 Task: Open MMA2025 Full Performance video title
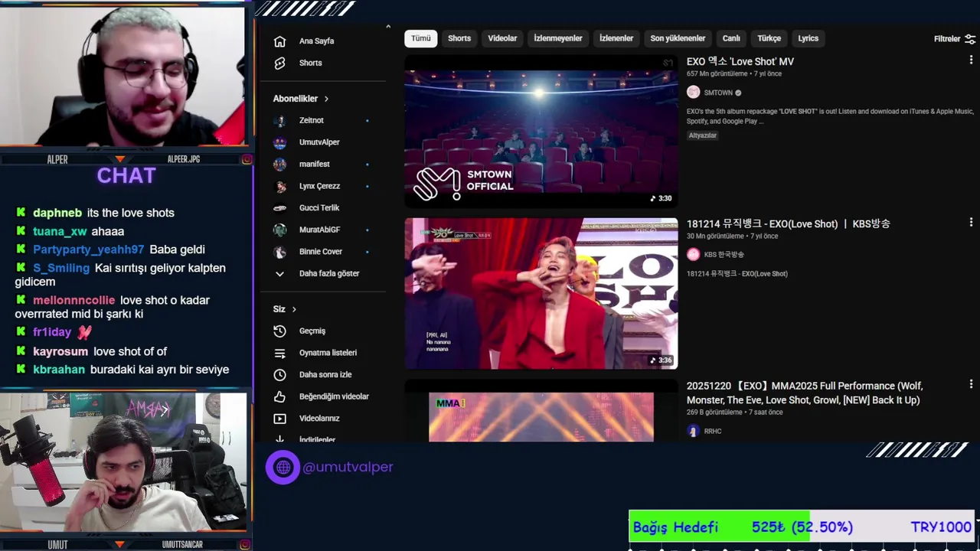(805, 393)
